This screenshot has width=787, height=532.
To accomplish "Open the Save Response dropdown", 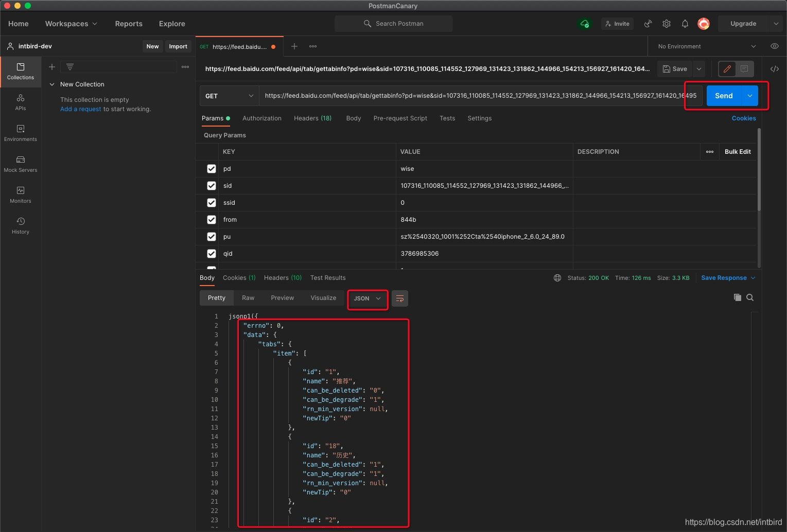I will (728, 278).
